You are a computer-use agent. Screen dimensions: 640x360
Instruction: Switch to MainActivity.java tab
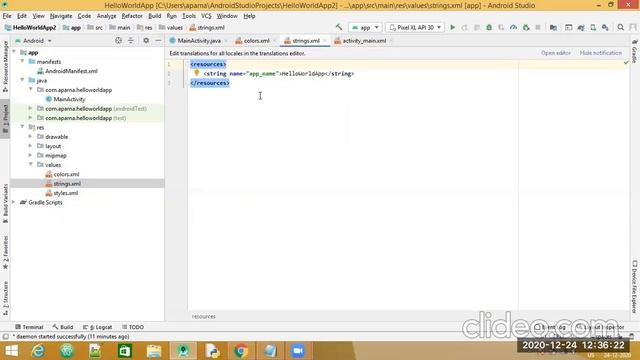199,40
